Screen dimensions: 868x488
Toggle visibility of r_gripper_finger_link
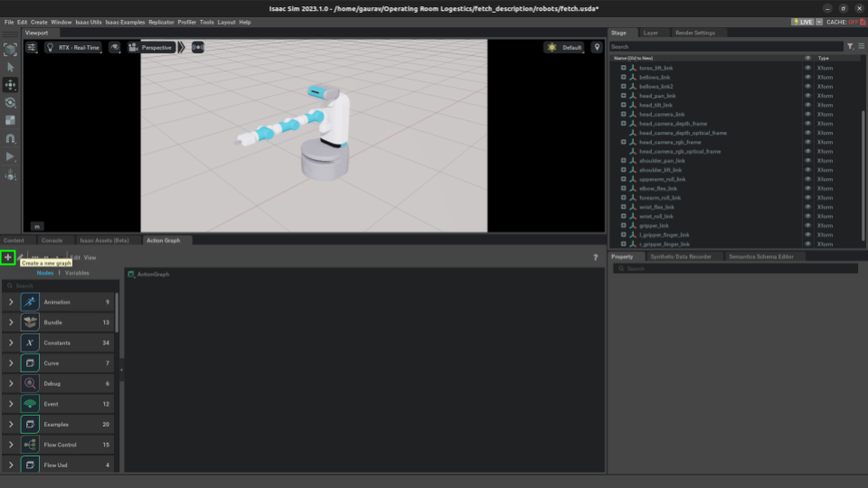coord(807,244)
